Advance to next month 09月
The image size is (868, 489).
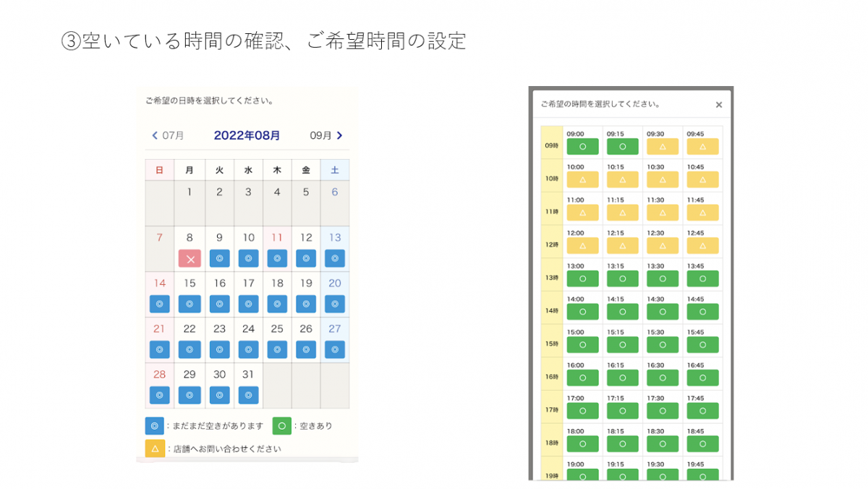(326, 135)
